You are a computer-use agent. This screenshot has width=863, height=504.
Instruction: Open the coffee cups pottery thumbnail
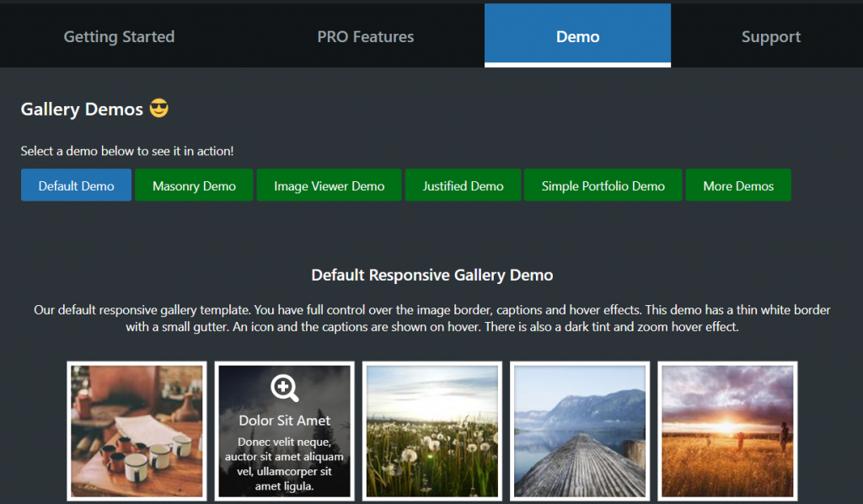pyautogui.click(x=136, y=431)
